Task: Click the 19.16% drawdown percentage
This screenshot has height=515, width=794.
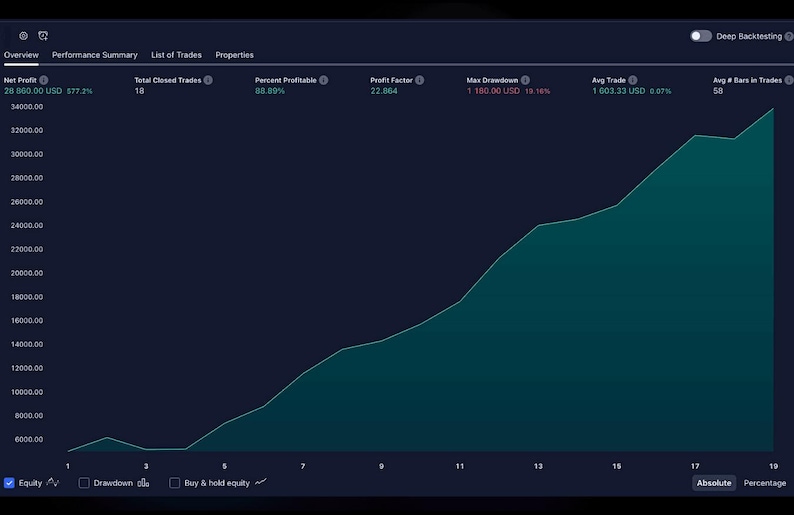Action: click(x=537, y=92)
